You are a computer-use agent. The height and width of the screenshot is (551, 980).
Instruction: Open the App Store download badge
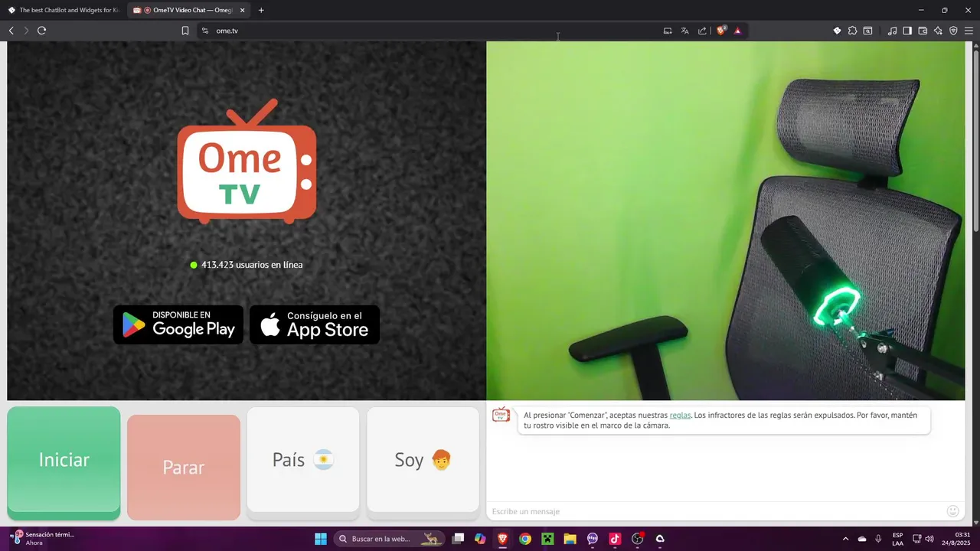(315, 324)
